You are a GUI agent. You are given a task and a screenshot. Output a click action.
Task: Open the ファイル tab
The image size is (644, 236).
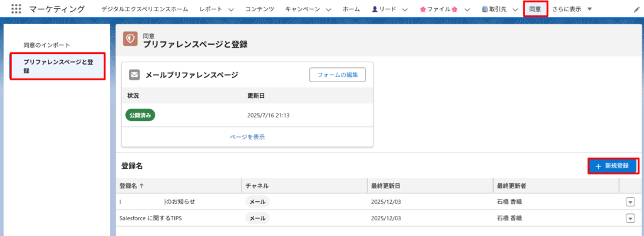coord(438,9)
